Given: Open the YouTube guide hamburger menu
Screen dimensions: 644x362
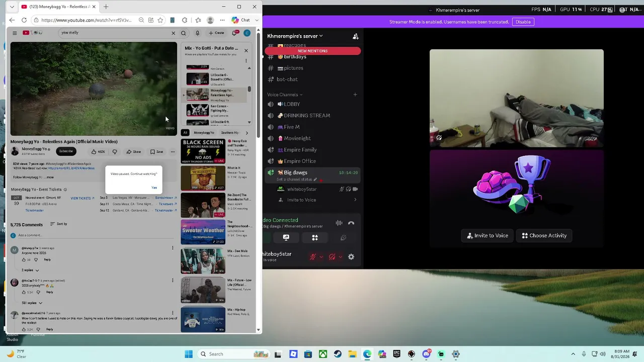Looking at the screenshot, I should (x=15, y=33).
